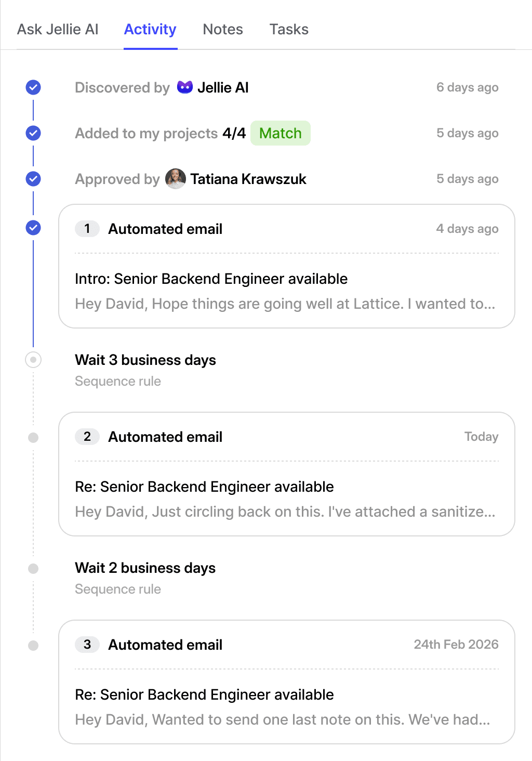The height and width of the screenshot is (761, 532).
Task: Go to the Tasks tab
Action: [x=289, y=30]
